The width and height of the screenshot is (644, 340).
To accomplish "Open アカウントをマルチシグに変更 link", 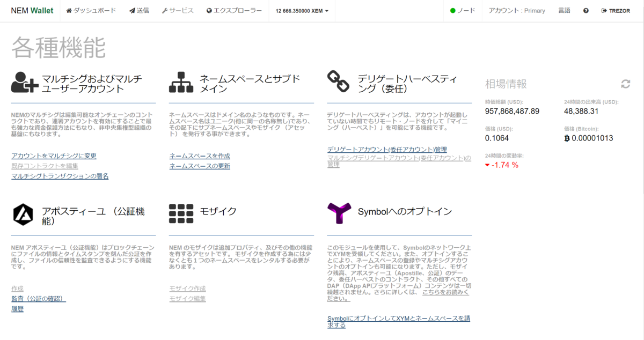I will pyautogui.click(x=54, y=156).
